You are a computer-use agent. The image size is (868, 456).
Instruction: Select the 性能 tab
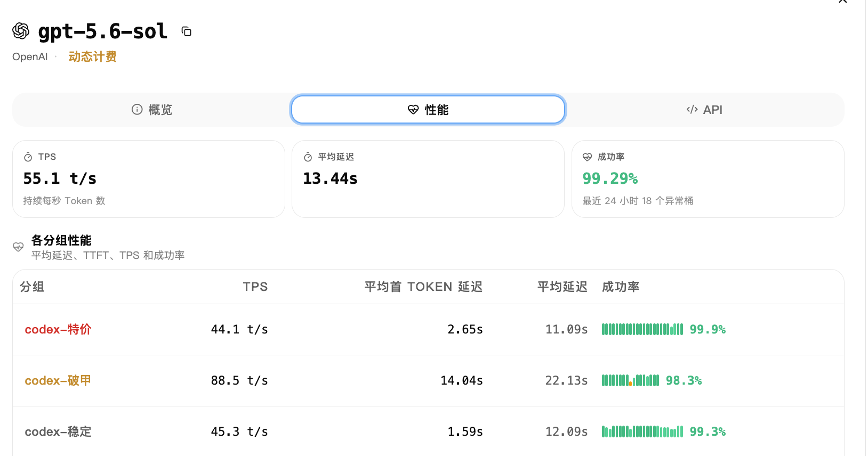[428, 110]
